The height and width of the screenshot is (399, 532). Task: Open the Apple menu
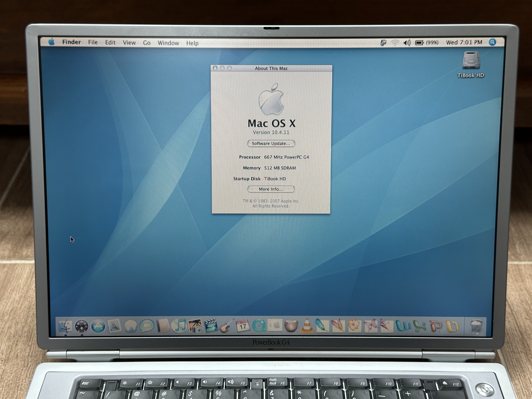(51, 42)
